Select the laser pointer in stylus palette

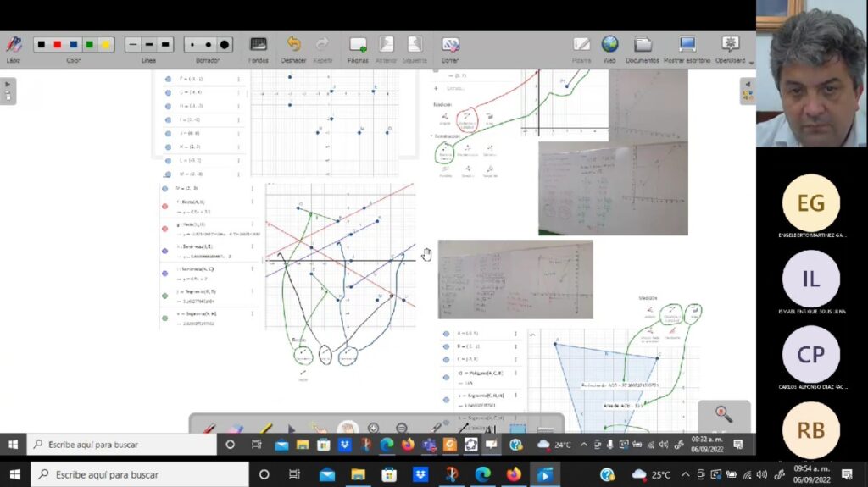[x=437, y=428]
